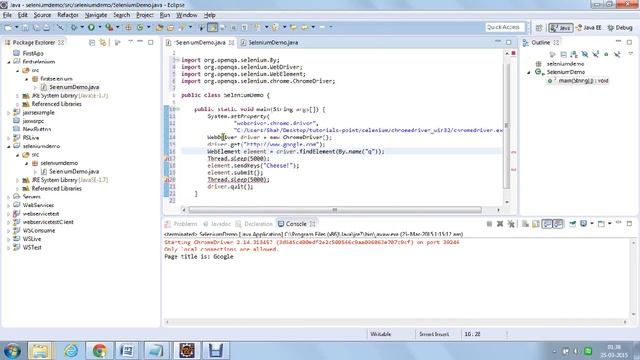Open Google Chrome from the taskbar
The image size is (640, 360).
click(x=99, y=351)
